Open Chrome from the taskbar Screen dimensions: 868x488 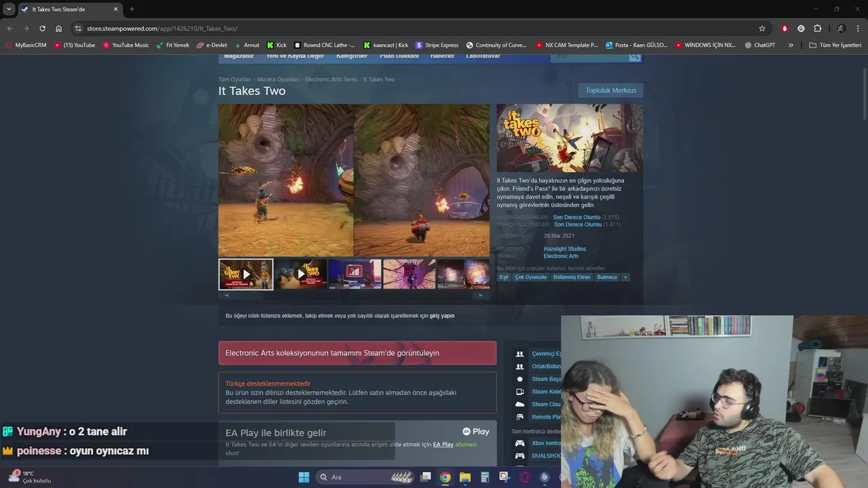[x=445, y=477]
